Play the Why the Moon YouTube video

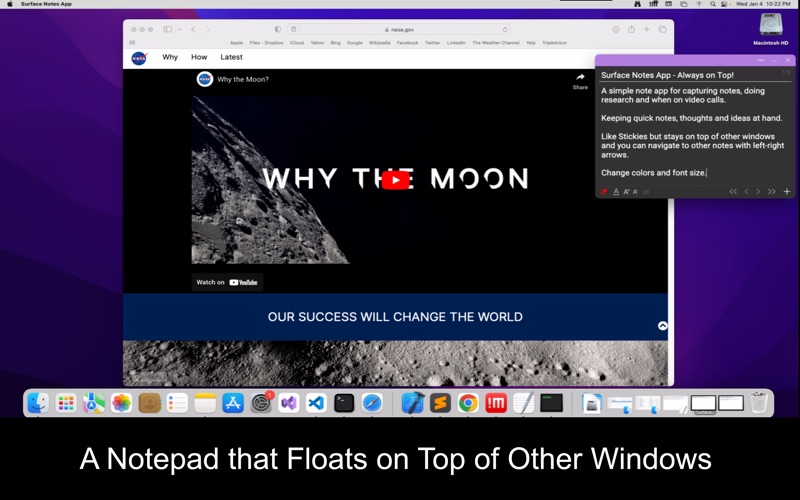[x=395, y=180]
